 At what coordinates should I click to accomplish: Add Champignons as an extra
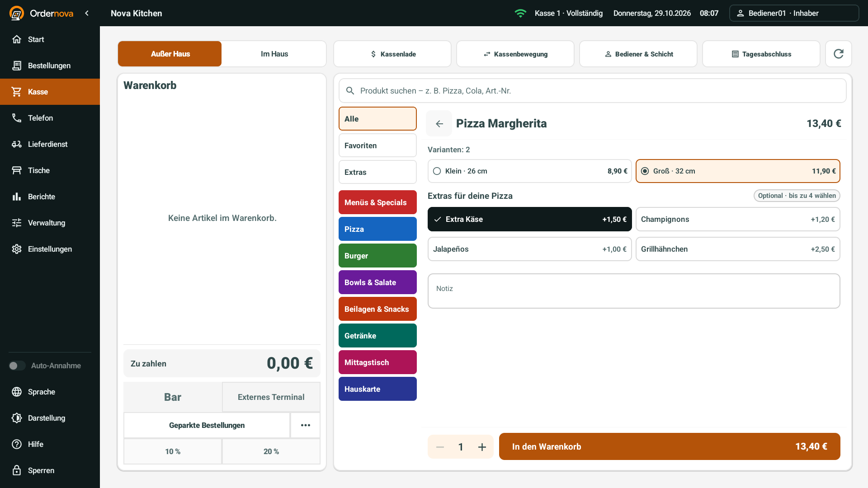pyautogui.click(x=738, y=219)
